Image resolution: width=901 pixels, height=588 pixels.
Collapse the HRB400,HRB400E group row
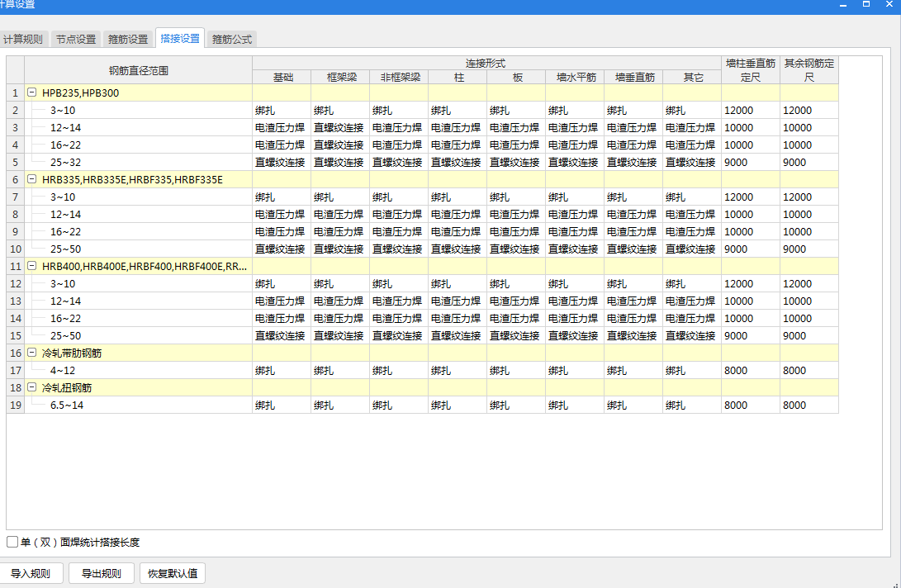pyautogui.click(x=32, y=266)
